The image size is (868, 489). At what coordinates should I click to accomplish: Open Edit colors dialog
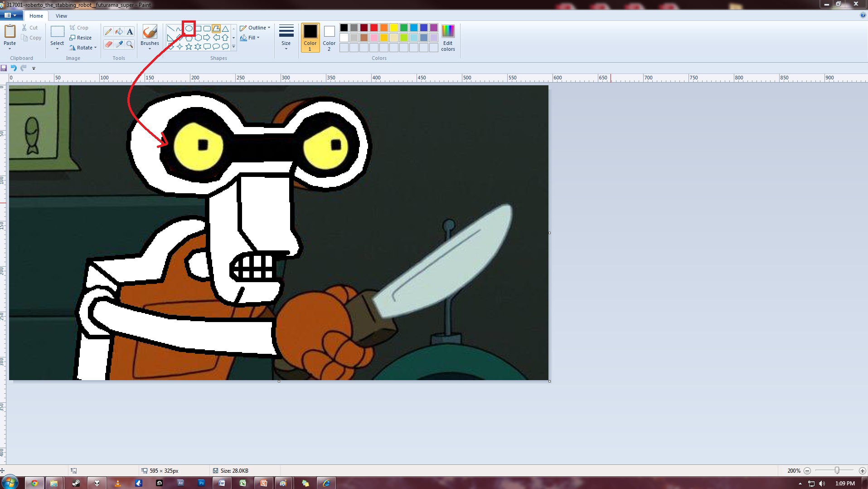[448, 37]
